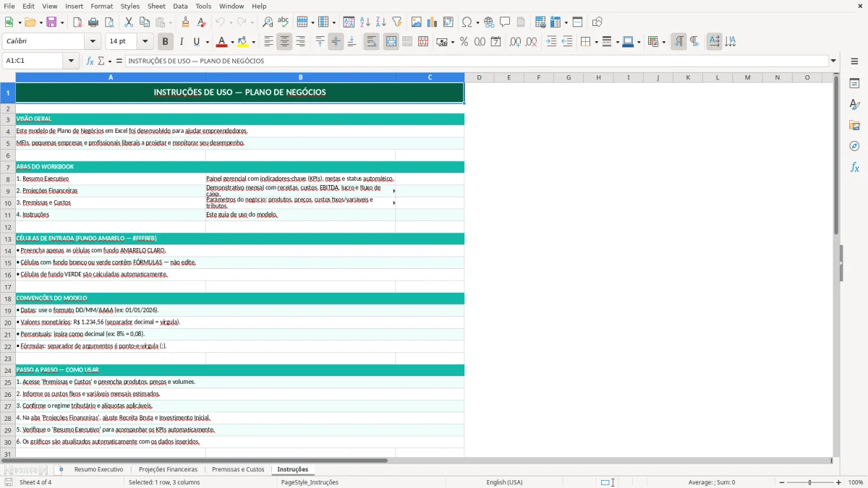Click the Sort Descending icon
The height and width of the screenshot is (488, 868).
(381, 22)
